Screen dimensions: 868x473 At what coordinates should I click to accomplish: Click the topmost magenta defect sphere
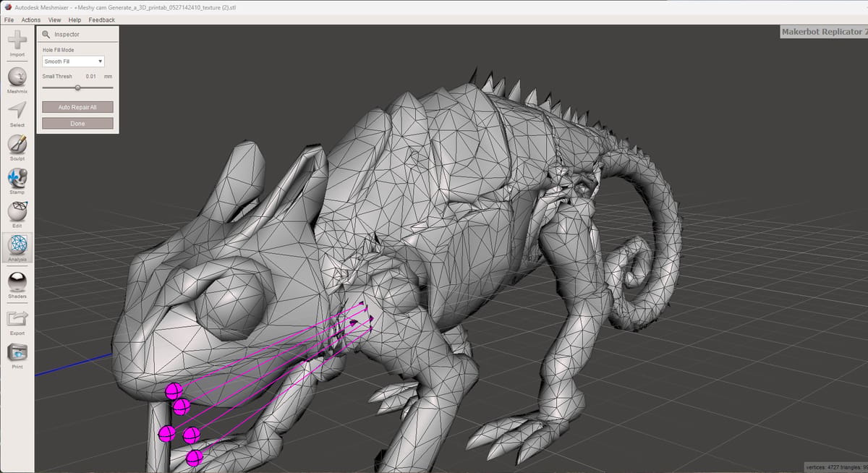click(x=172, y=391)
